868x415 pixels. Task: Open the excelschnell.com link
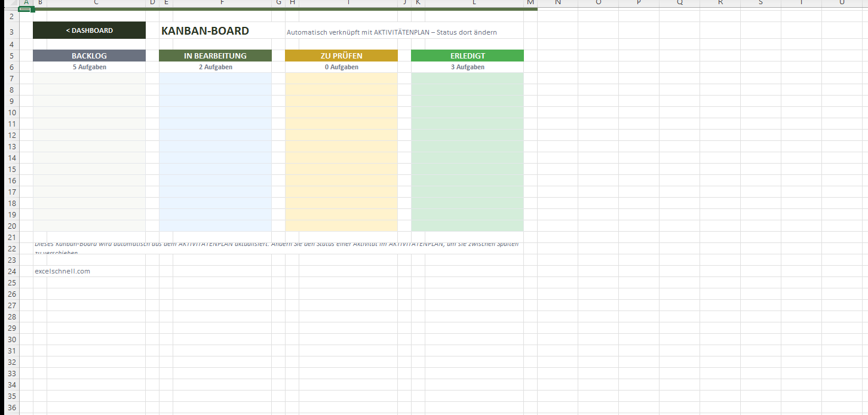tap(62, 271)
